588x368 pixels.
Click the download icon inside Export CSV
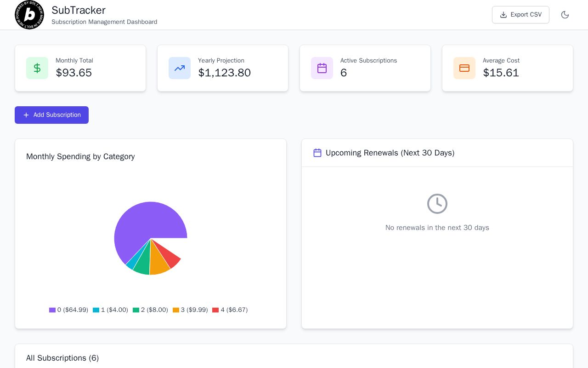coord(503,15)
